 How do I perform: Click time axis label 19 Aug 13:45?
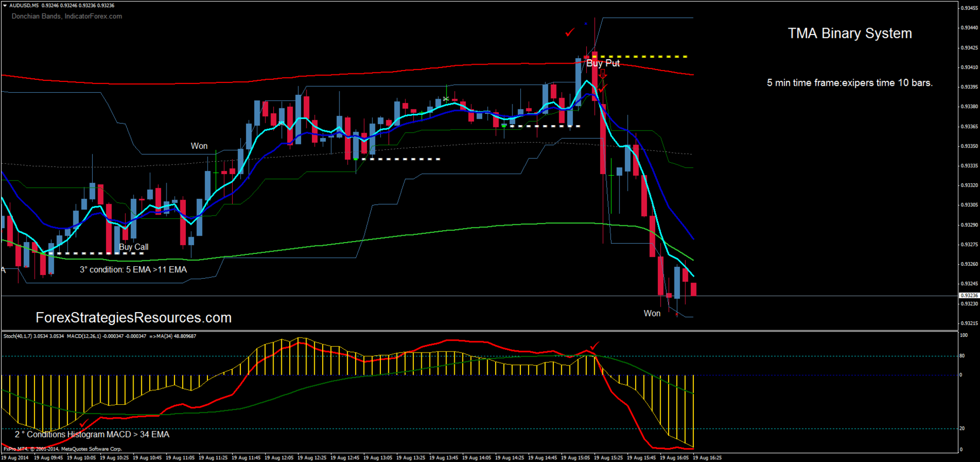(443, 458)
